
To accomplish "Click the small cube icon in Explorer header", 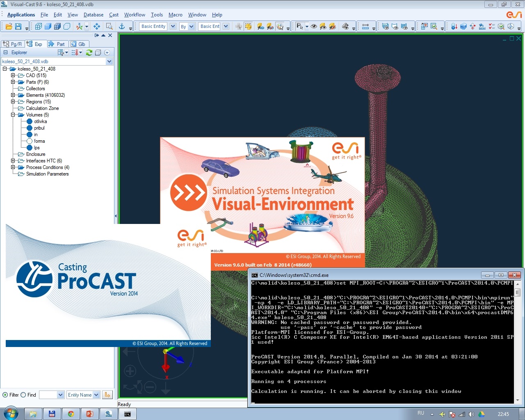I will coord(98,52).
